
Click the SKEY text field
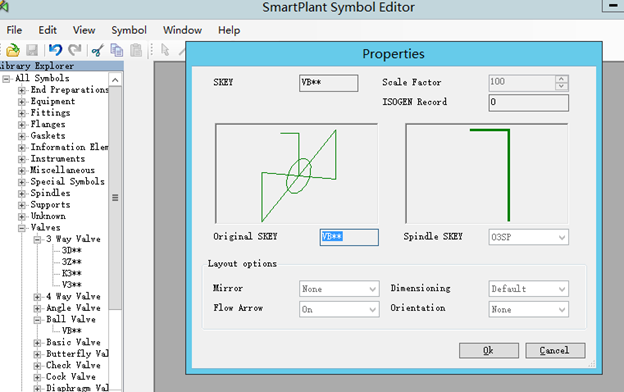point(328,83)
